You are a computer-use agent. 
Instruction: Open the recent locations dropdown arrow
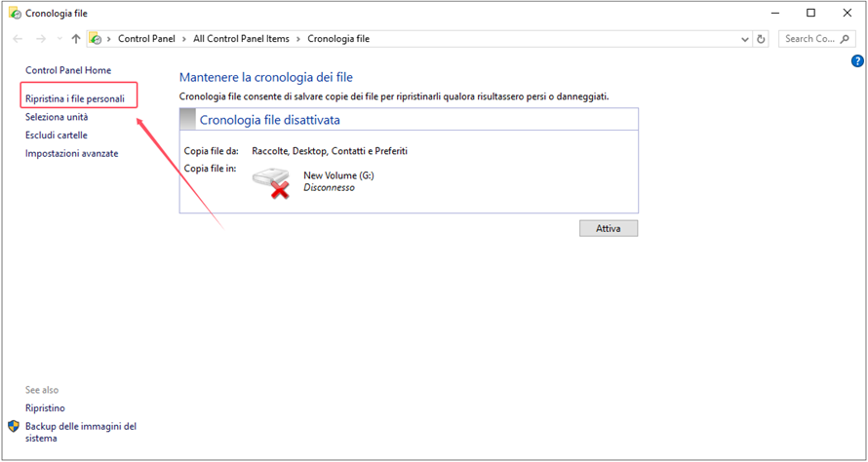tap(59, 39)
